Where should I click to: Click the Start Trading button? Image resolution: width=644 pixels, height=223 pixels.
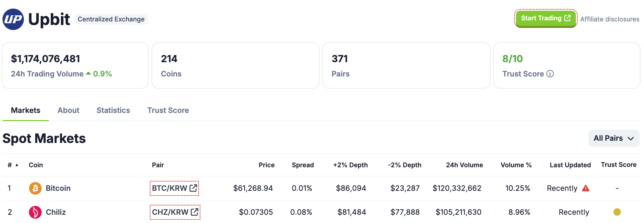coord(546,18)
